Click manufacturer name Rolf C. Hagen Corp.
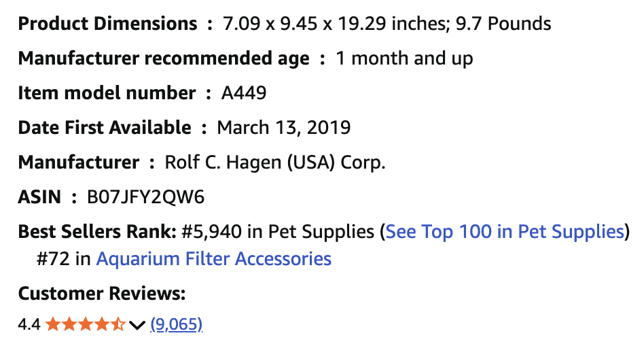This screenshot has height=344, width=644. click(x=275, y=162)
